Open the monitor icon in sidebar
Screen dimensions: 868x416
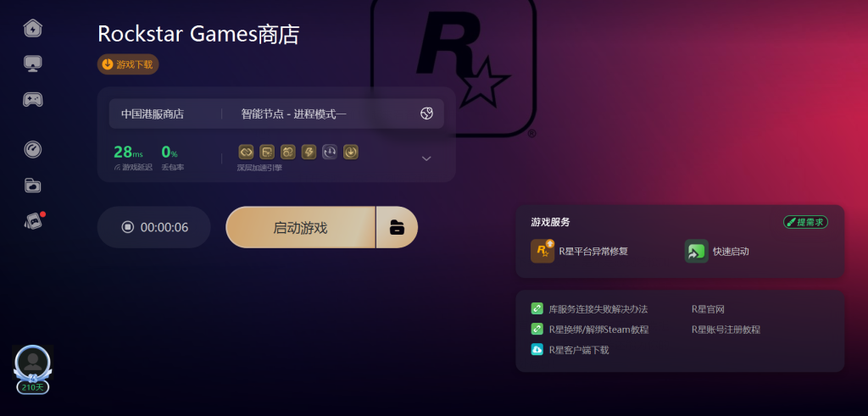click(33, 64)
